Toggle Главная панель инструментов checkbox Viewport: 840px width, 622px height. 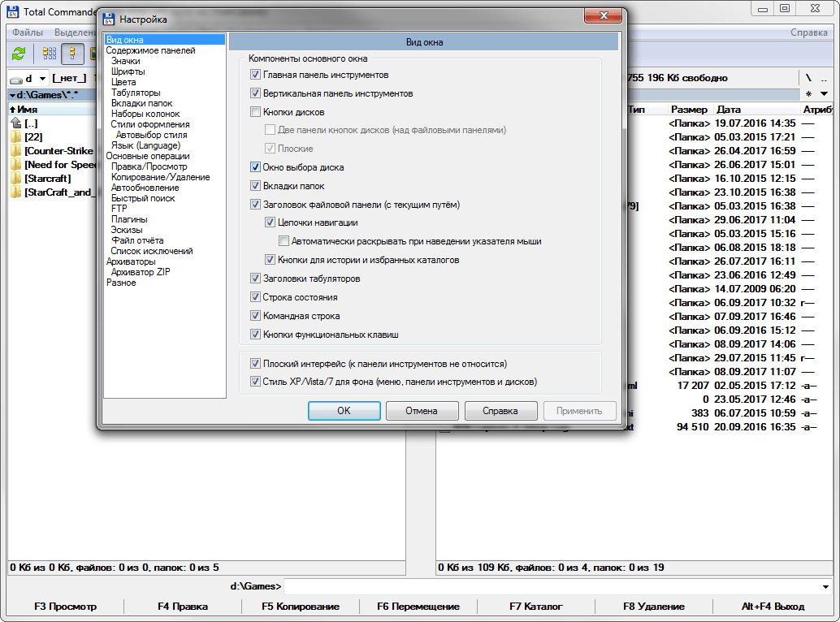pyautogui.click(x=256, y=75)
